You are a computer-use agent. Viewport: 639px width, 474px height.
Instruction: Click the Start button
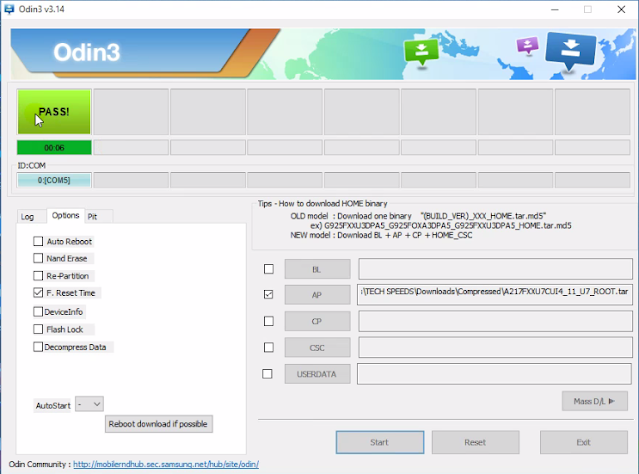(380, 442)
